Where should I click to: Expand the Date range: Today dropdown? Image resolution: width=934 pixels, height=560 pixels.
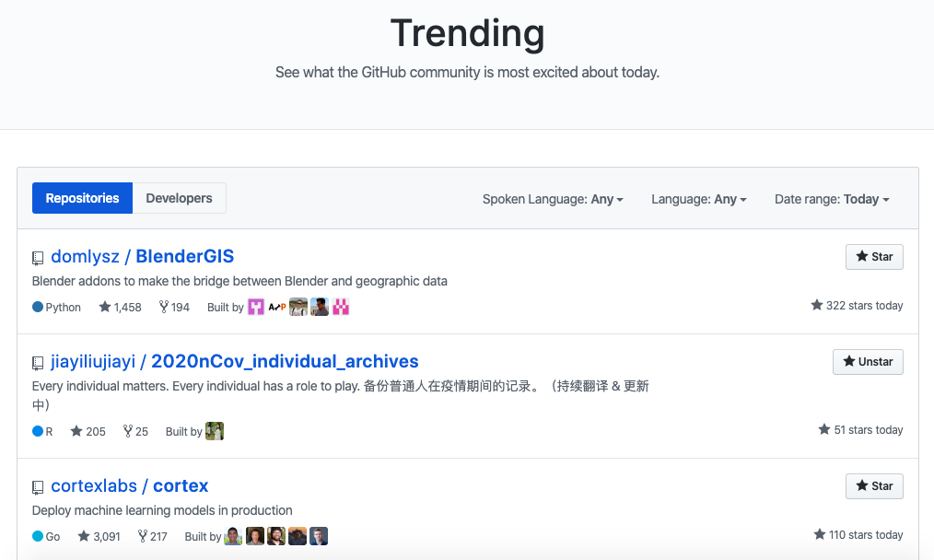tap(832, 199)
